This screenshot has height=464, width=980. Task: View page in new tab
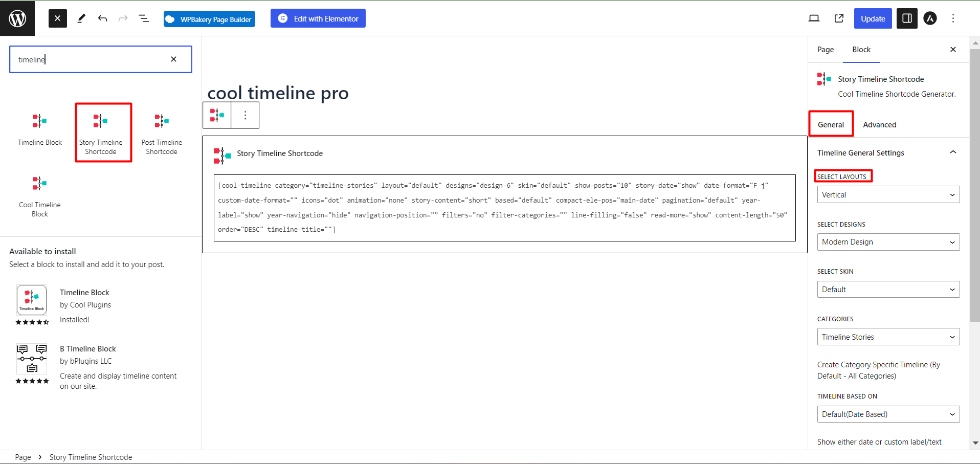coord(839,18)
